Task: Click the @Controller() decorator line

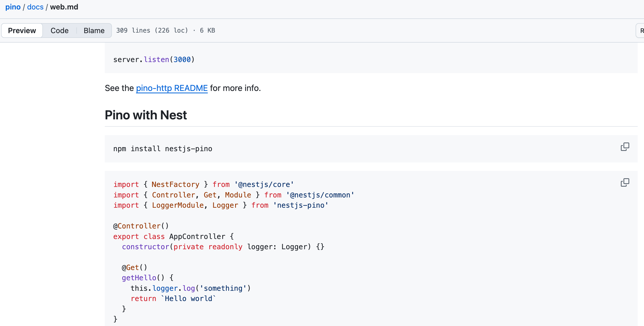Action: [x=141, y=226]
